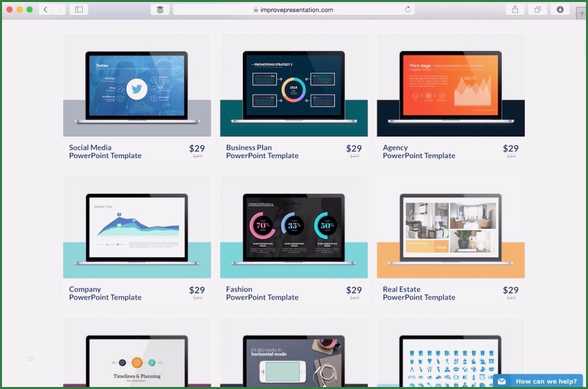Click the Company PowerPoint Template title
This screenshot has height=389, width=588.
(x=105, y=293)
